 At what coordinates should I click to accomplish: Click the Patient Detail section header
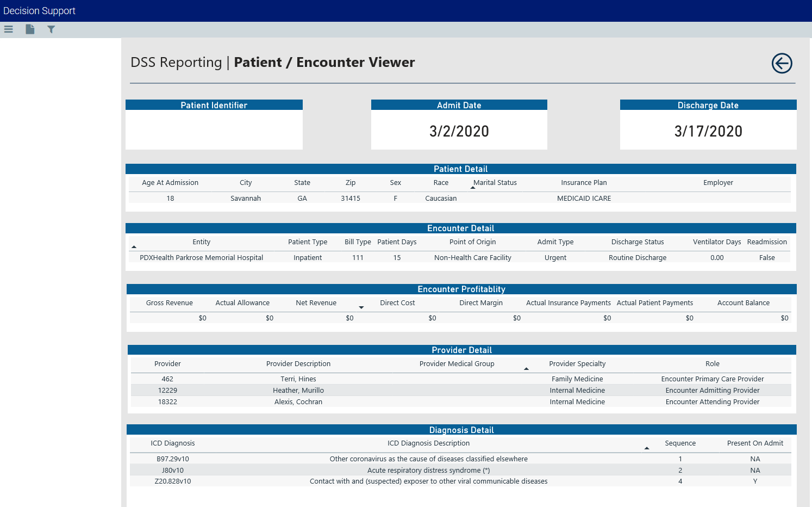tap(461, 169)
